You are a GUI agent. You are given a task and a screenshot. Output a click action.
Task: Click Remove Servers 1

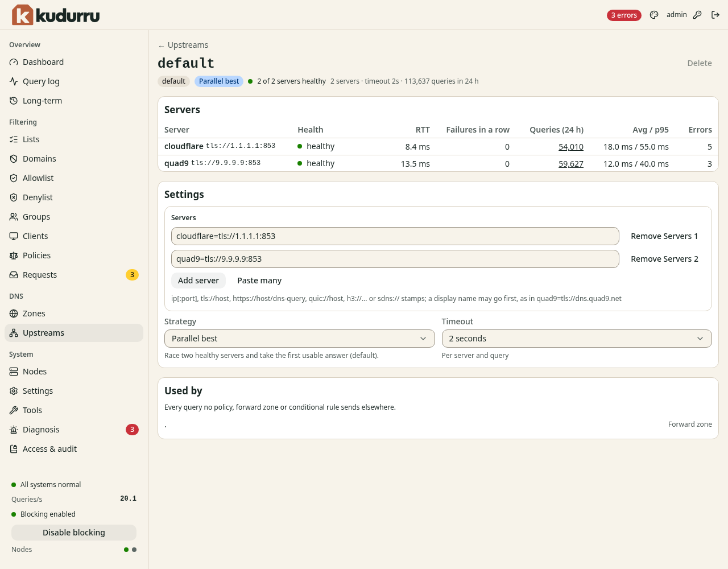click(x=664, y=236)
